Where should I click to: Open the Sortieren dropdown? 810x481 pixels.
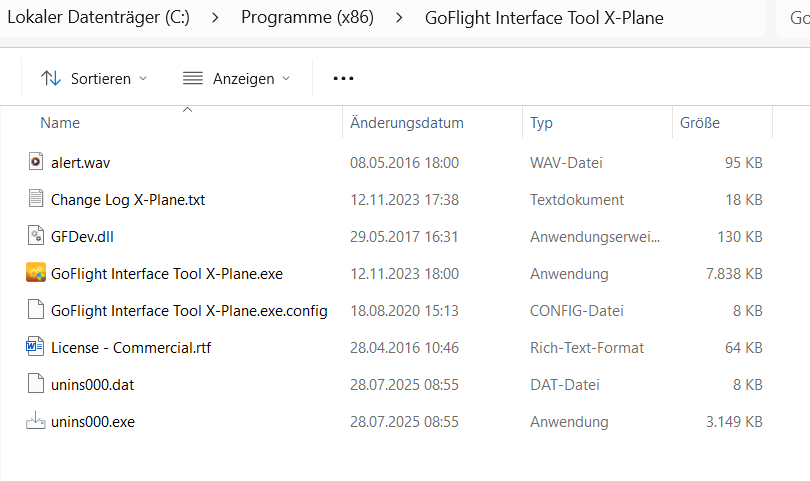[93, 78]
